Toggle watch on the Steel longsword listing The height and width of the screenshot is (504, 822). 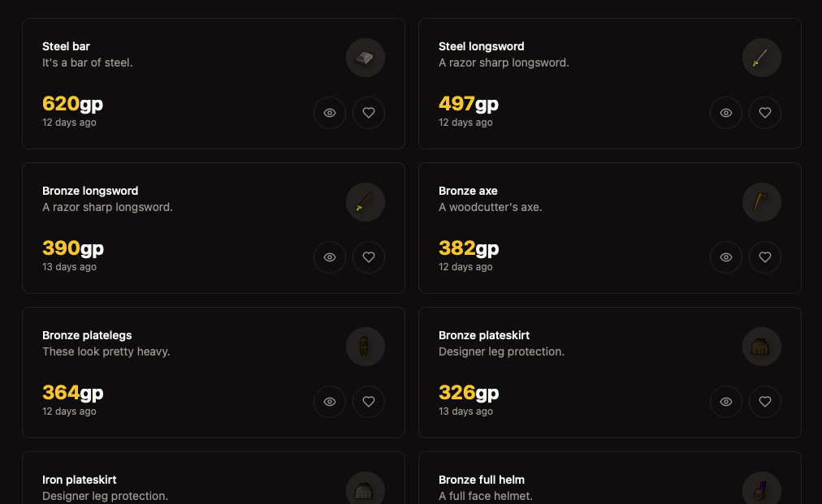pos(725,113)
